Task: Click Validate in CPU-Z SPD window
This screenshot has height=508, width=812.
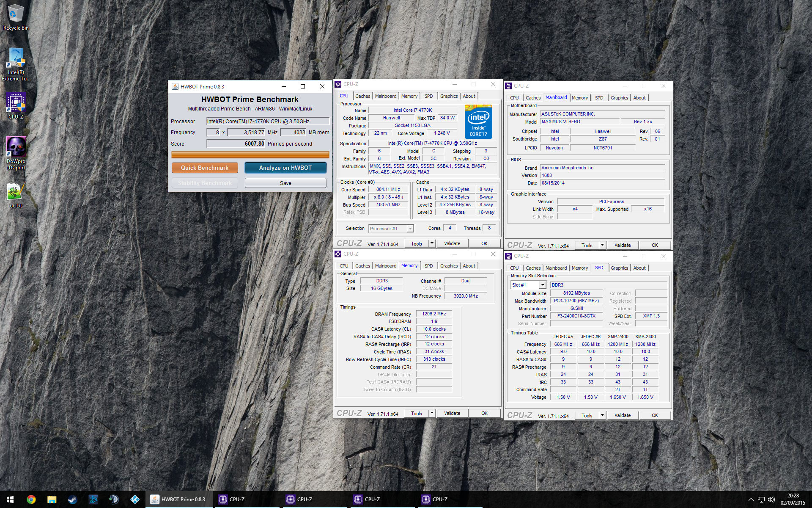Action: click(623, 415)
